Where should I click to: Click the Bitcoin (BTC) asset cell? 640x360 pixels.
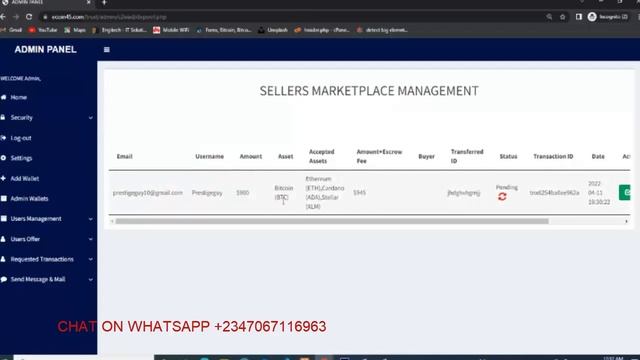[284, 193]
